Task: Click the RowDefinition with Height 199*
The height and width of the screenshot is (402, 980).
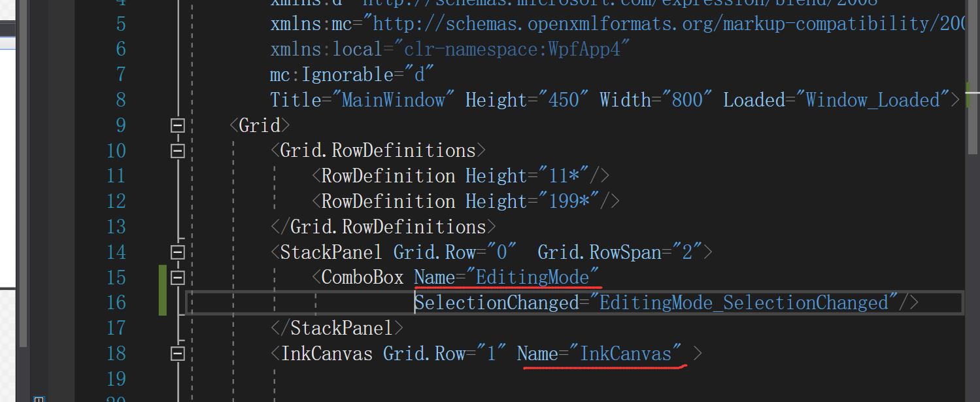Action: pyautogui.click(x=467, y=201)
